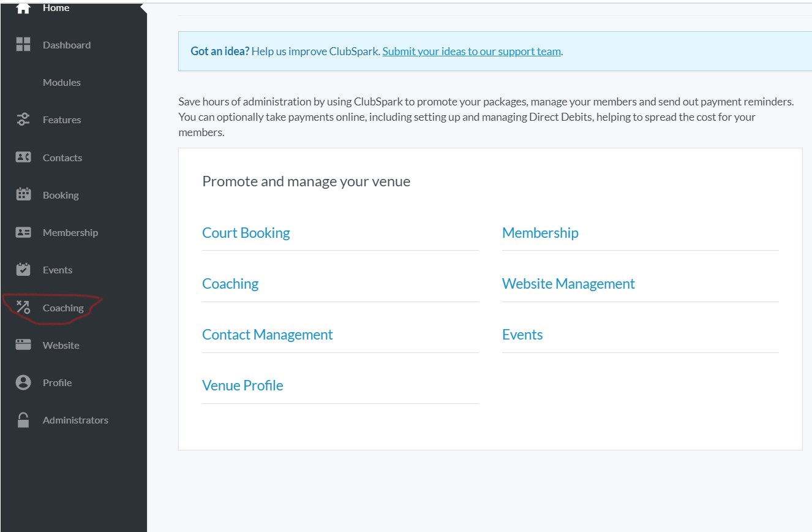This screenshot has height=532, width=812.
Task: Click the Coaching tactics icon
Action: coord(23,307)
